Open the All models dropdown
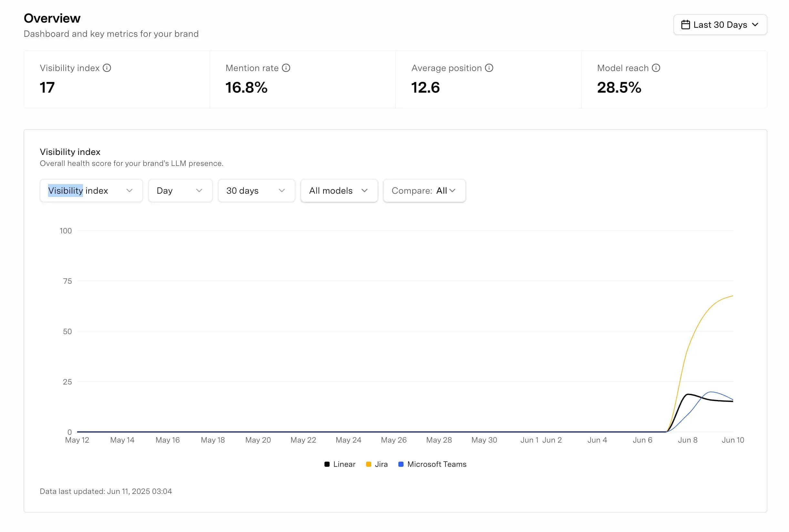 tap(339, 190)
